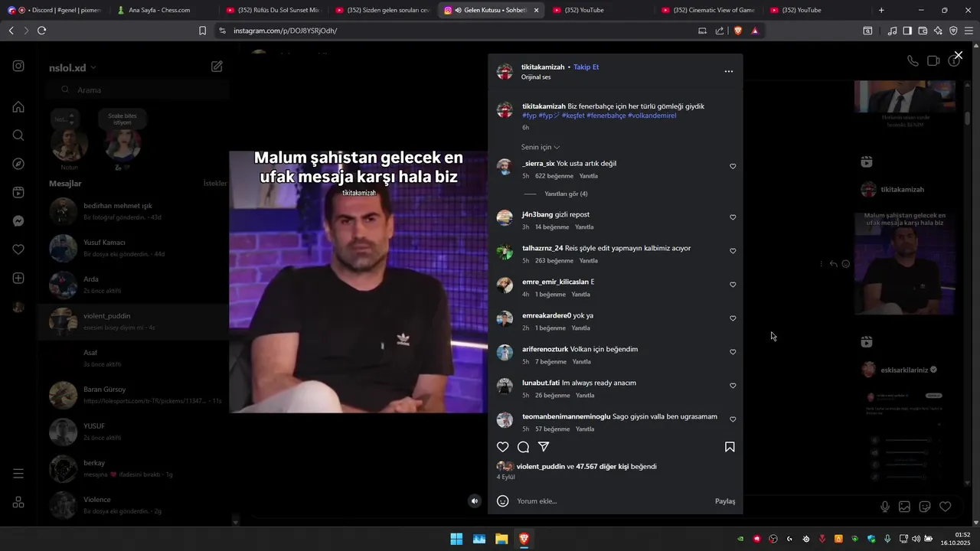The height and width of the screenshot is (551, 980).
Task: Focus the 'Yorum ekle...' comment field
Action: [x=612, y=501]
